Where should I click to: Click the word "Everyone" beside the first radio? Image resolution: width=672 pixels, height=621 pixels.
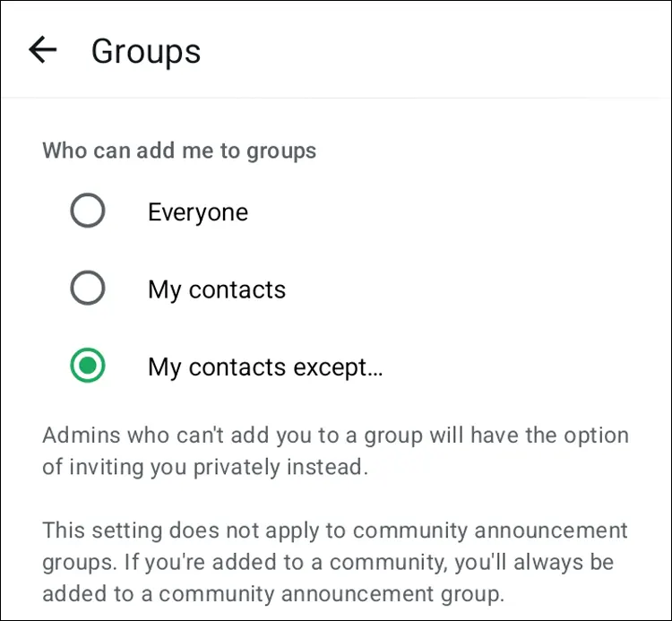(x=198, y=212)
